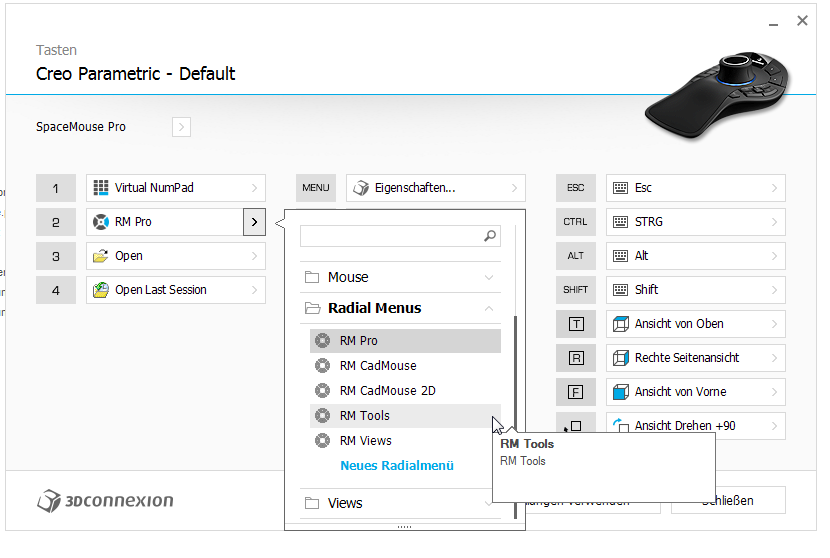This screenshot has width=830, height=558.
Task: Click the Schließen button
Action: (728, 500)
